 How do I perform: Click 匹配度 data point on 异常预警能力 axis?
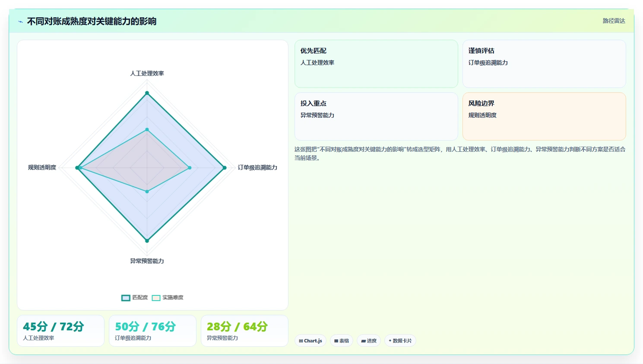click(147, 241)
